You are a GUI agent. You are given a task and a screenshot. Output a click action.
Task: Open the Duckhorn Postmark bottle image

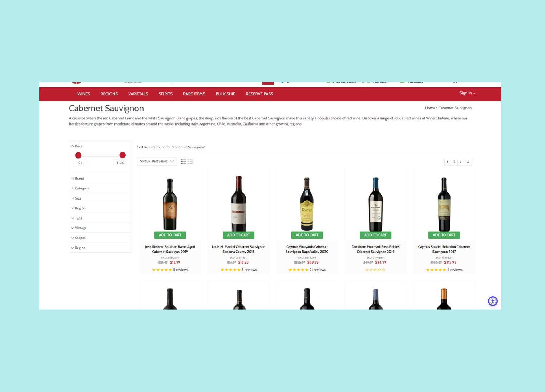pyautogui.click(x=376, y=204)
